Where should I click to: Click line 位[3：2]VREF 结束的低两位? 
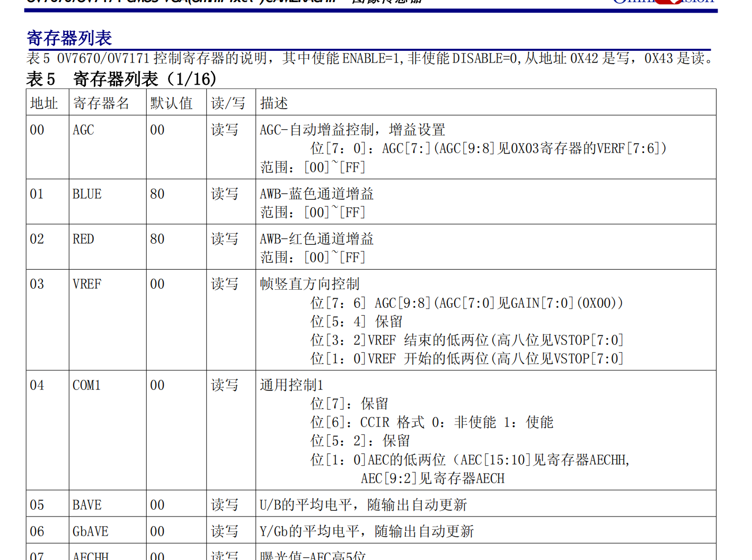click(467, 340)
